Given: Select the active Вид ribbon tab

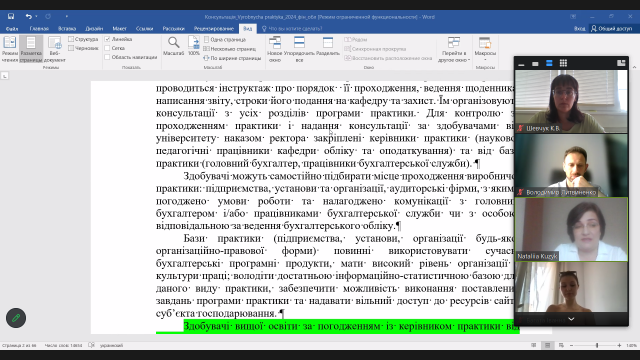Looking at the screenshot, I should tap(247, 29).
